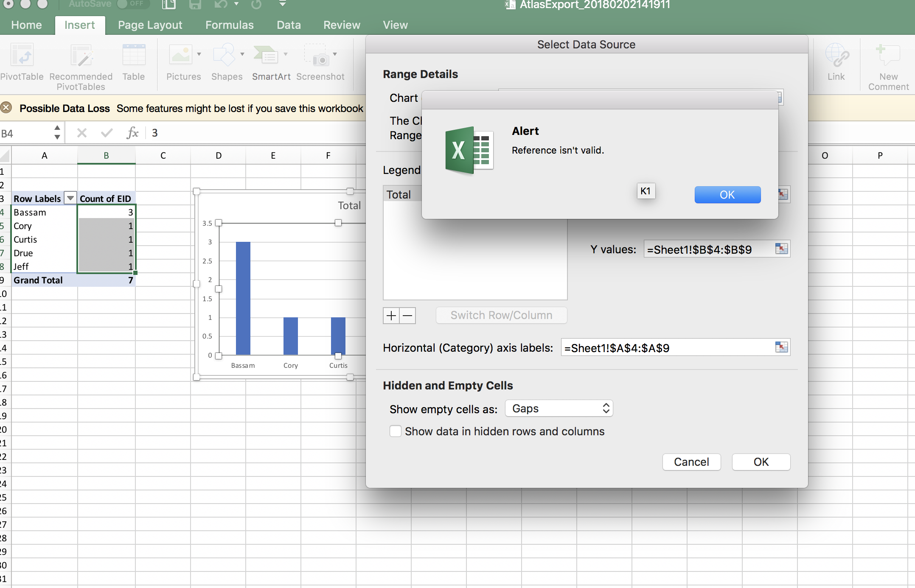Viewport: 915px width, 588px height.
Task: Click Cancel in Select Data Source
Action: click(x=691, y=462)
